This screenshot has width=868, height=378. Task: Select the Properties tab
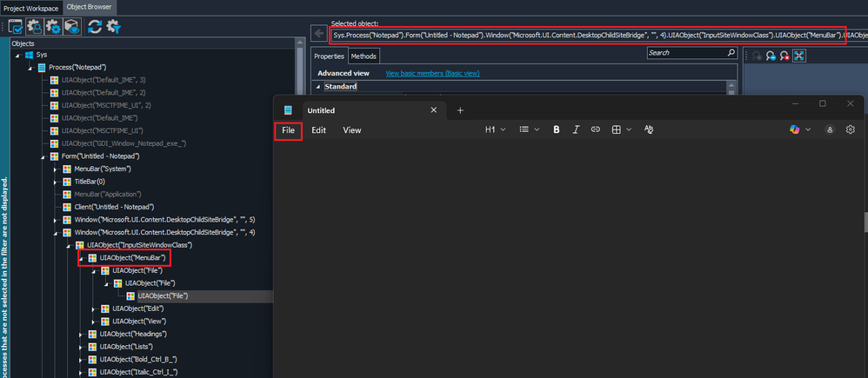pyautogui.click(x=330, y=56)
